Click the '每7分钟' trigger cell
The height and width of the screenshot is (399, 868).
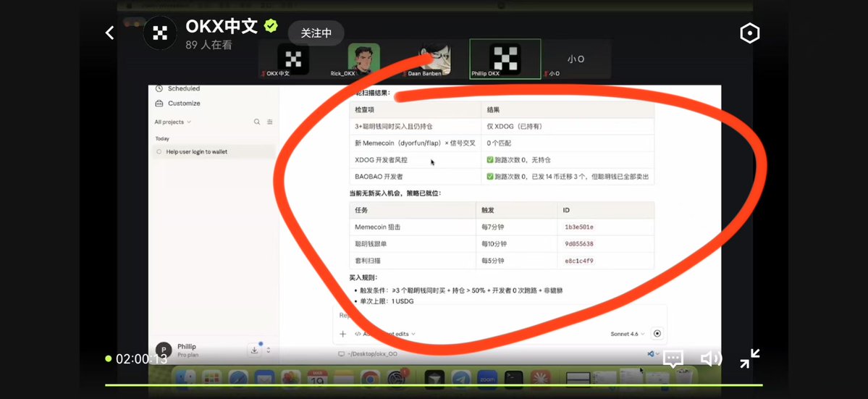click(516, 227)
